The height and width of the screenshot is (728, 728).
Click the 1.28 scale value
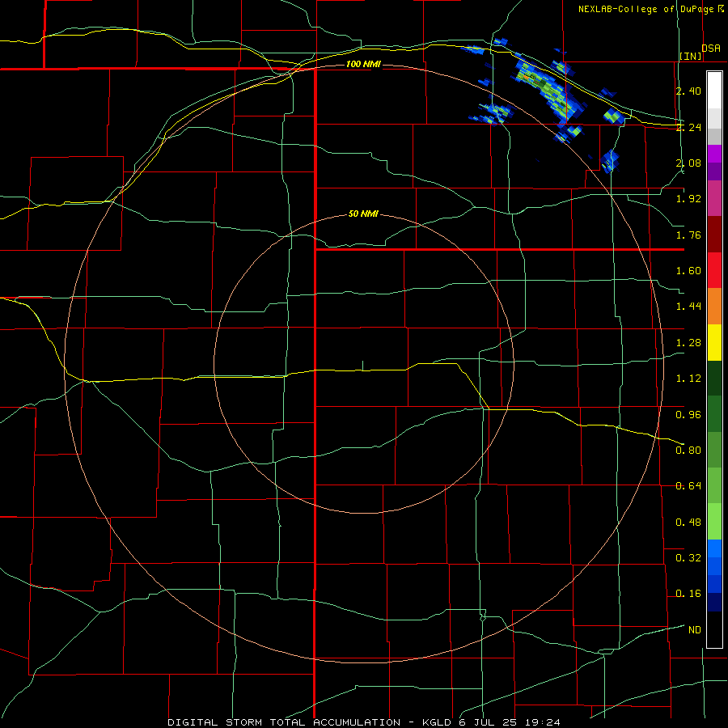tap(688, 343)
